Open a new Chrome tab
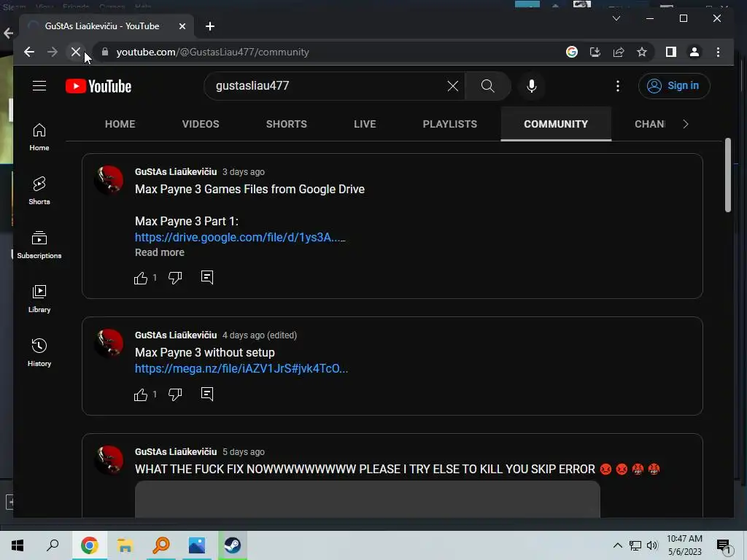This screenshot has height=560, width=747. coord(209,26)
